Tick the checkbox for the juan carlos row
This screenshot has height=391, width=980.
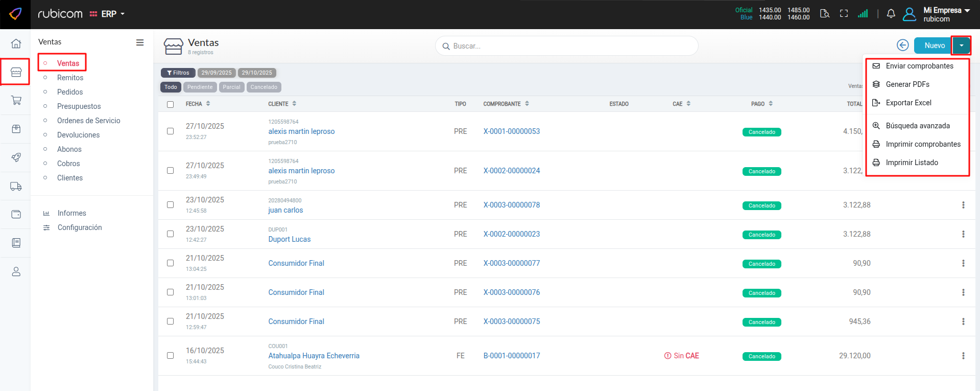[170, 205]
